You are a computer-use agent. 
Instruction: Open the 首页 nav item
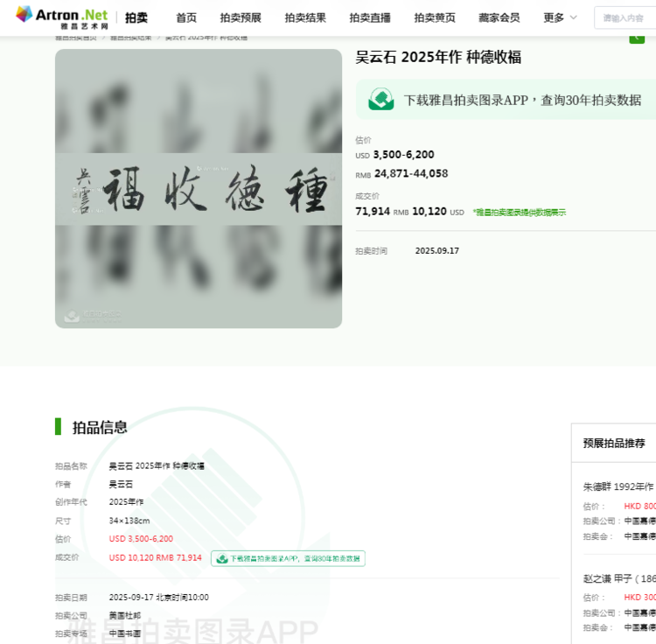click(186, 17)
